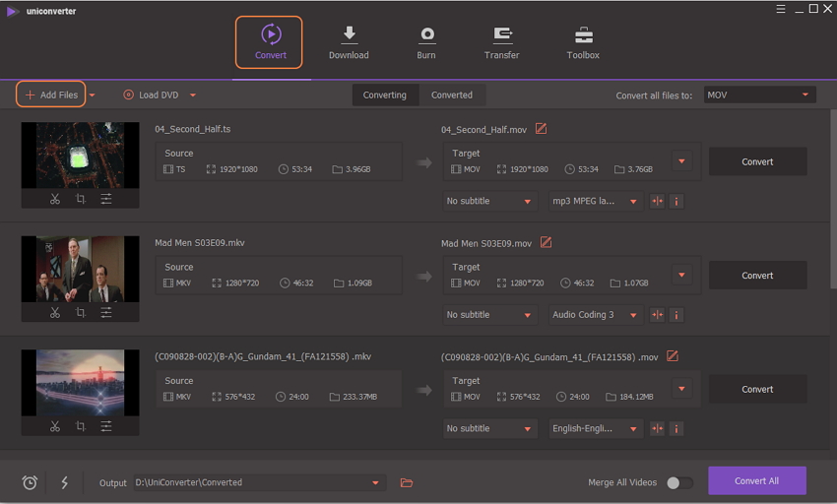Trim 04_Second_Half.ts with scissors icon
This screenshot has height=504, width=837.
(55, 199)
